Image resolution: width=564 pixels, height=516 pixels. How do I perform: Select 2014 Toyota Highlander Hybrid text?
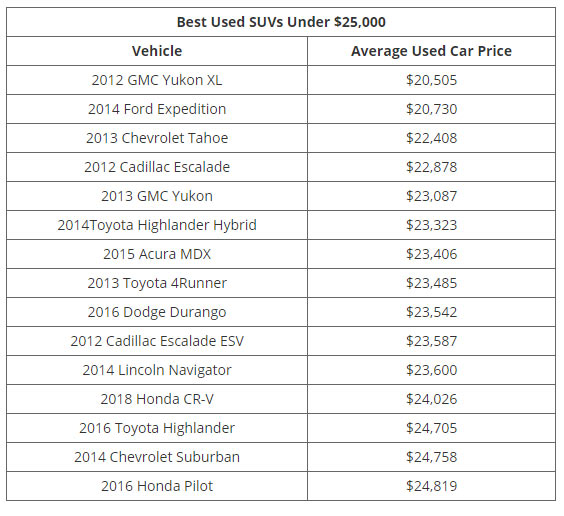tap(157, 225)
